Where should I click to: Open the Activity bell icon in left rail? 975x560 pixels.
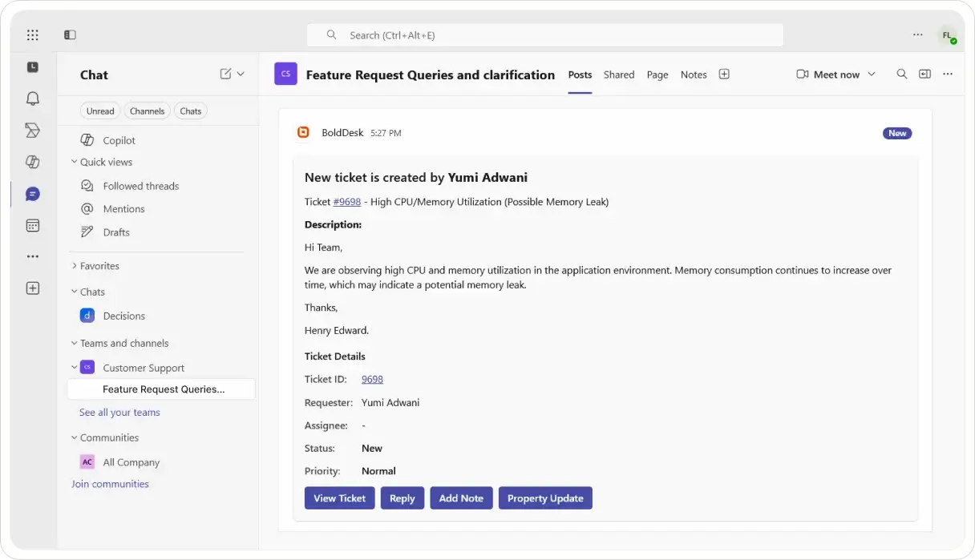(32, 99)
